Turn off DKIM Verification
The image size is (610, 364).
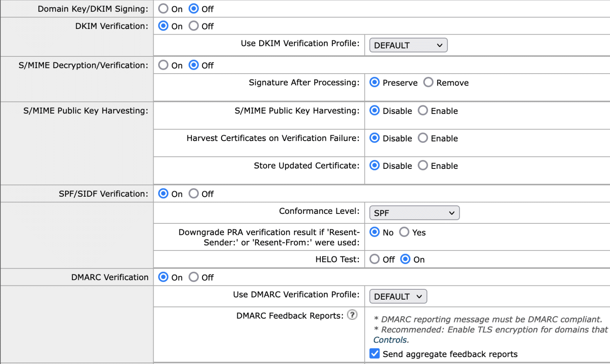click(194, 26)
